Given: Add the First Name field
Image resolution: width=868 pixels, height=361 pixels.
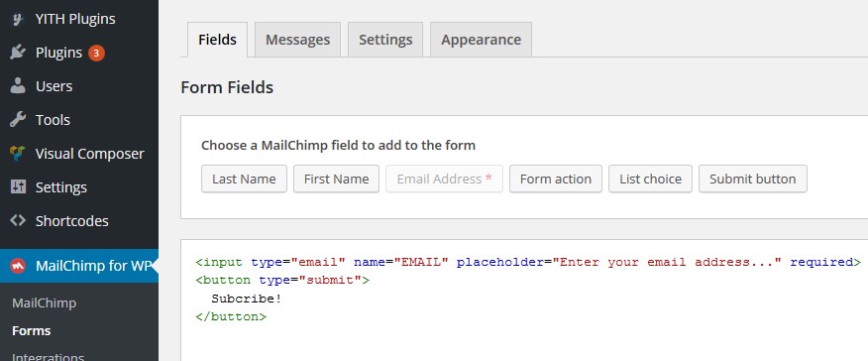Looking at the screenshot, I should [x=336, y=179].
